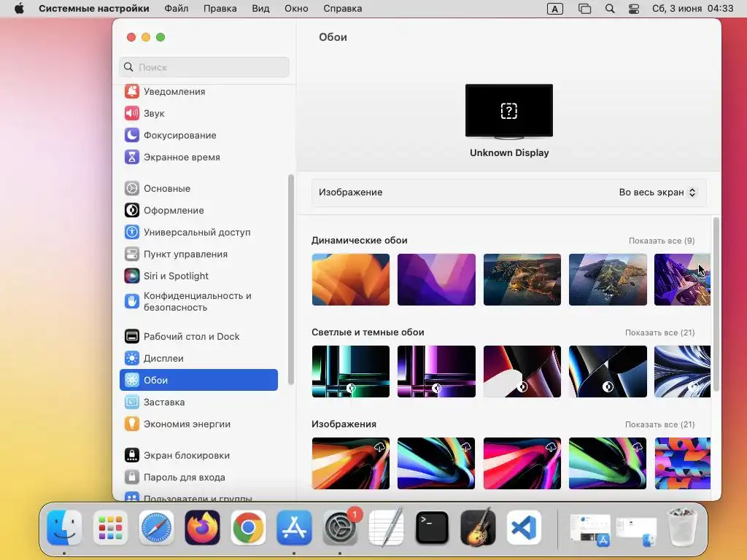747x560 pixels.
Task: Open Terminal from the Dock
Action: tap(432, 528)
